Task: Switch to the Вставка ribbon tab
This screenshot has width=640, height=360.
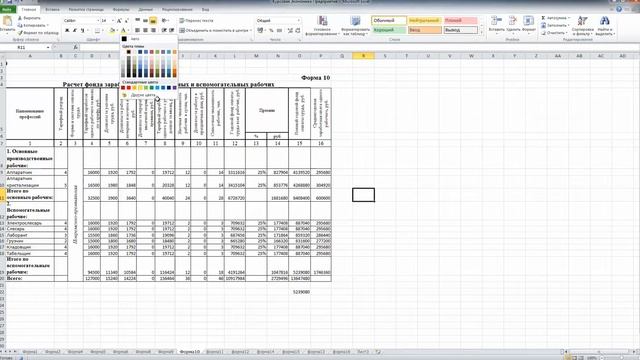Action: 52,9
